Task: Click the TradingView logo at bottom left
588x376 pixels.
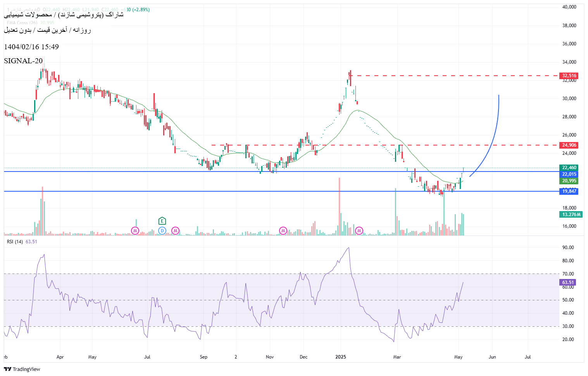Action: (22, 369)
